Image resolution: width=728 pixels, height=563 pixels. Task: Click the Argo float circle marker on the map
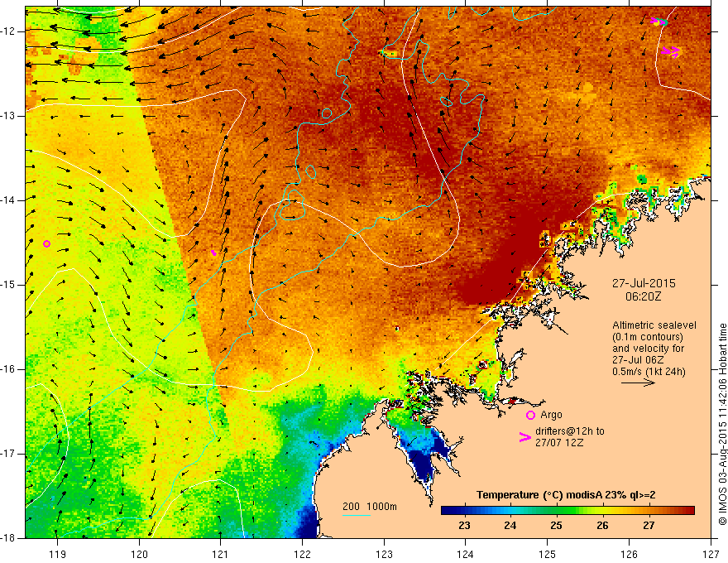pos(46,244)
